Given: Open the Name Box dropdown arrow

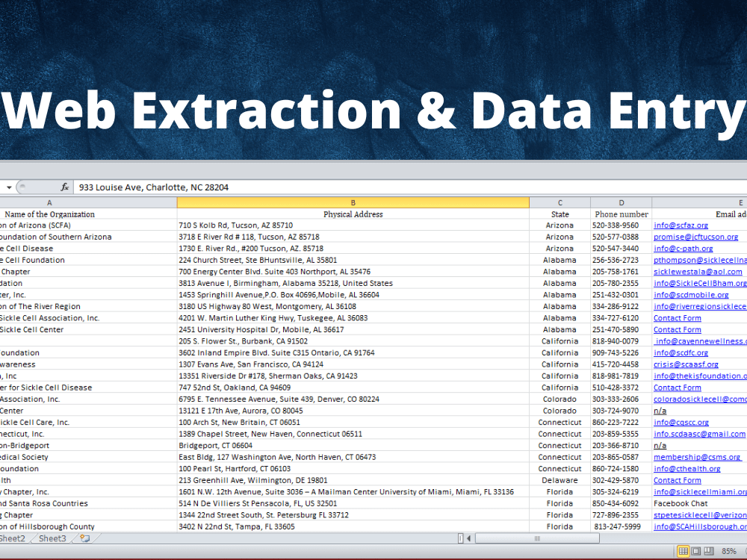Looking at the screenshot, I should pyautogui.click(x=9, y=187).
